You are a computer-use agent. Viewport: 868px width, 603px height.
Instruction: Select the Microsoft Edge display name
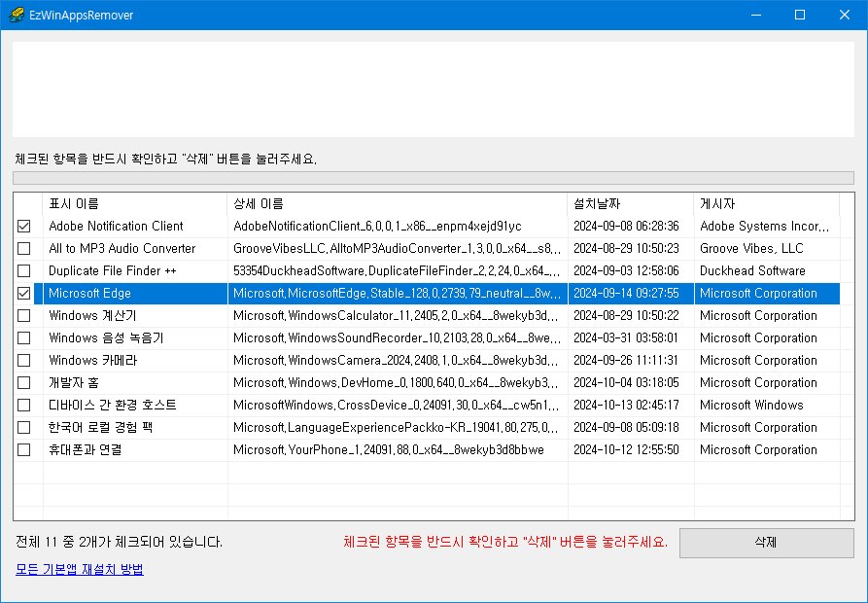click(x=89, y=294)
